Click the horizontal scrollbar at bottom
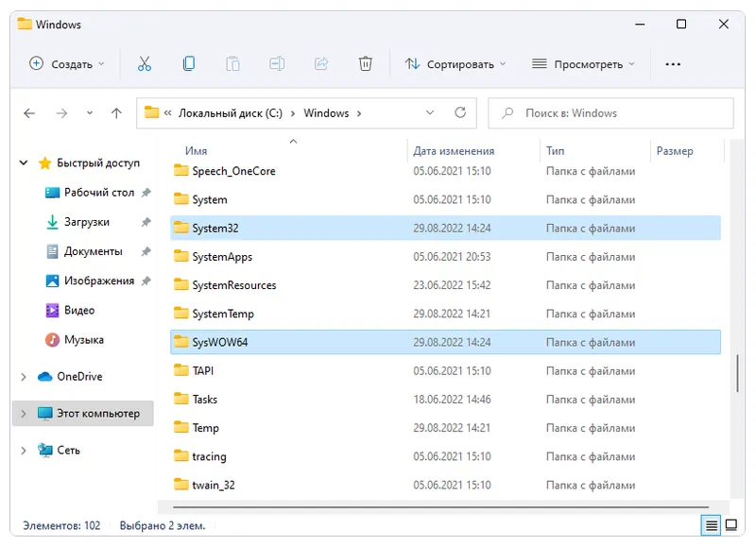 [x=440, y=507]
